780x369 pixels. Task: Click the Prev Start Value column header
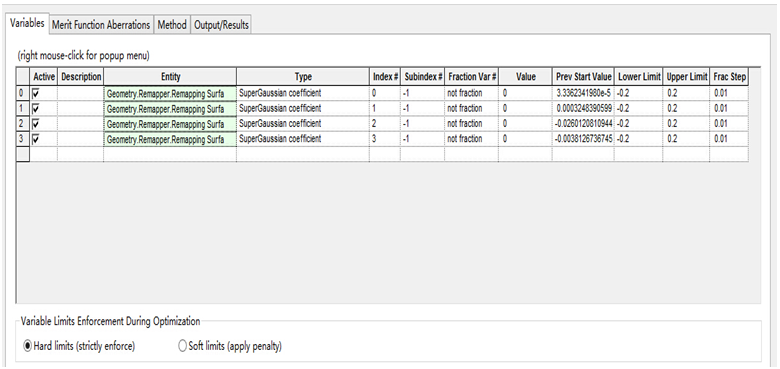pyautogui.click(x=584, y=77)
